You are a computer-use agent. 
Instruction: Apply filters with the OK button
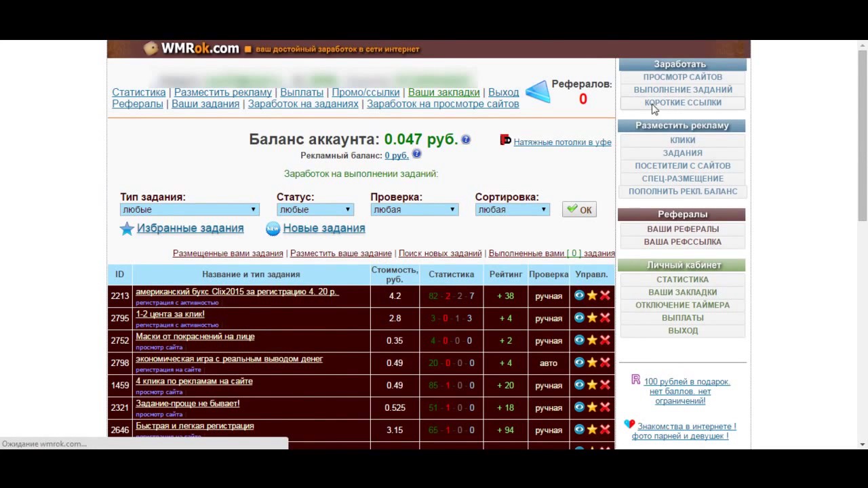579,209
